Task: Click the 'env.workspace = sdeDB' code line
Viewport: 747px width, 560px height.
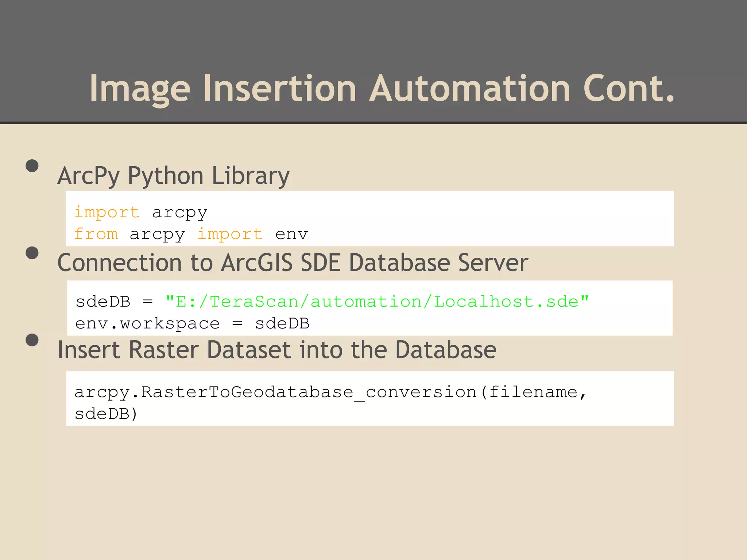Action: tap(193, 324)
